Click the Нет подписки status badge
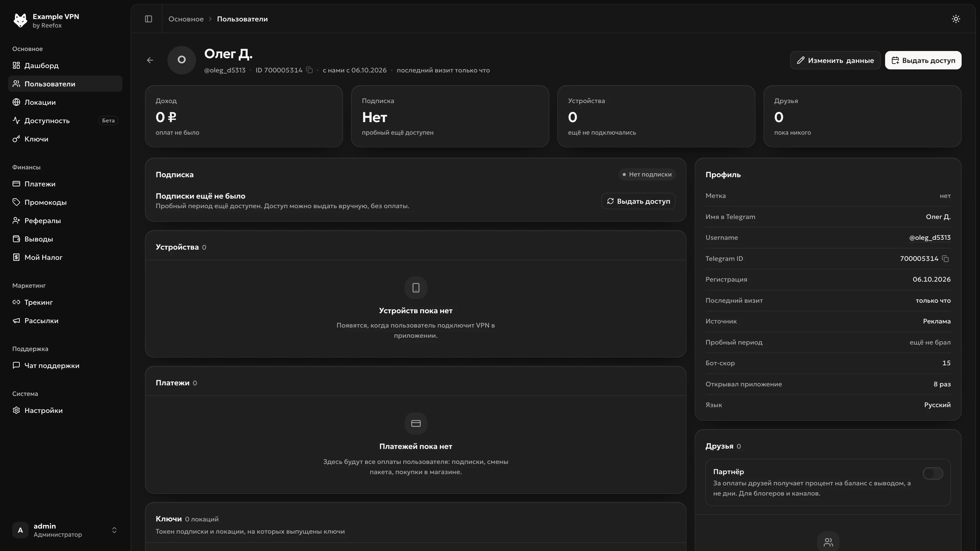The height and width of the screenshot is (551, 980). tap(647, 174)
